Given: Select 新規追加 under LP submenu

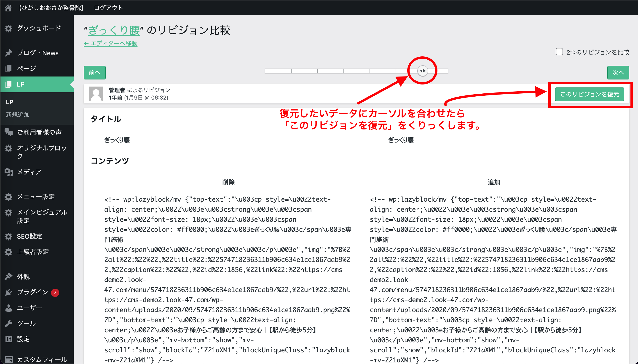Looking at the screenshot, I should click(x=18, y=115).
